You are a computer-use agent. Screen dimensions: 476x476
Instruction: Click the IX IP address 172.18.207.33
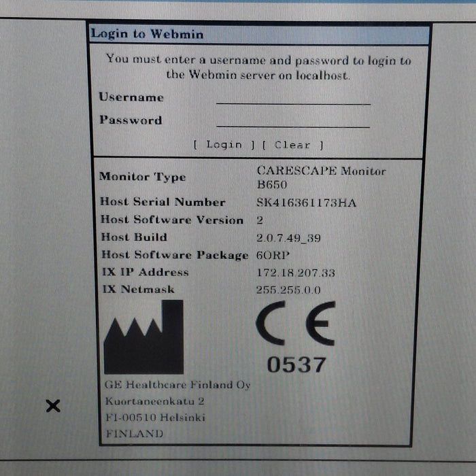click(x=296, y=273)
